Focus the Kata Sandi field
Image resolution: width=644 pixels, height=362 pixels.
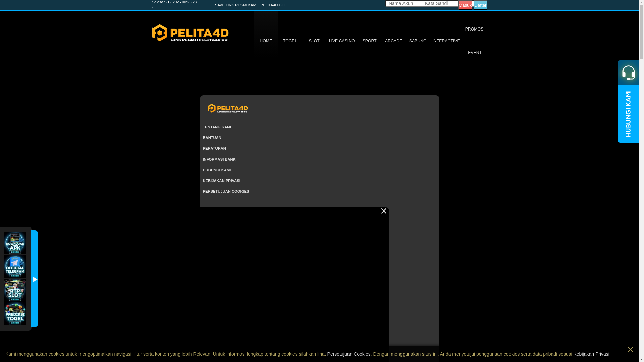point(440,3)
